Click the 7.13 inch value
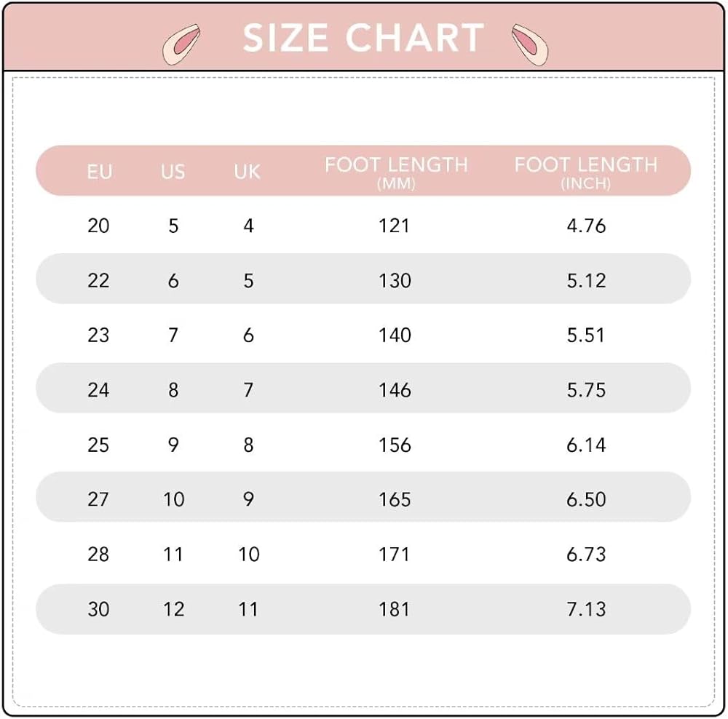The image size is (728, 719). pyautogui.click(x=586, y=609)
